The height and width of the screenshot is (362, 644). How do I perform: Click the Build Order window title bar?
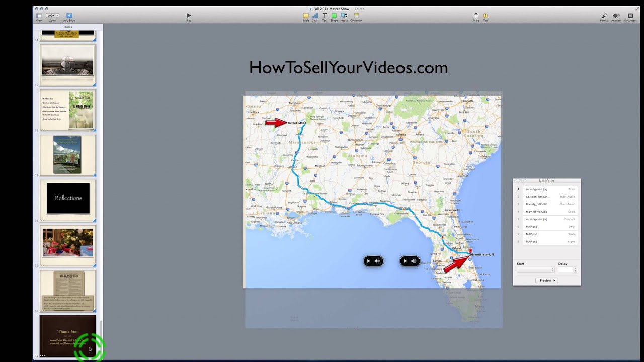[546, 180]
